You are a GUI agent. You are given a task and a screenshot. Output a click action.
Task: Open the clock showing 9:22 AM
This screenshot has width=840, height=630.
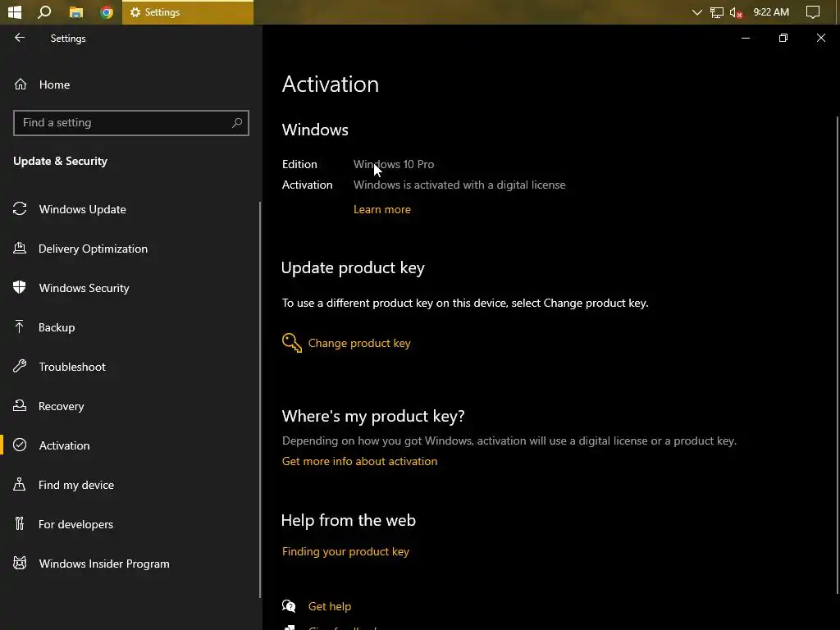pos(771,11)
